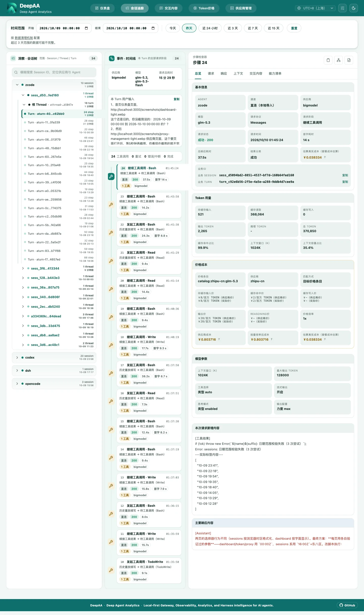Screen dimensions: 364x615
Task: Switch to dark mode with moon icon
Action: tap(354, 8)
